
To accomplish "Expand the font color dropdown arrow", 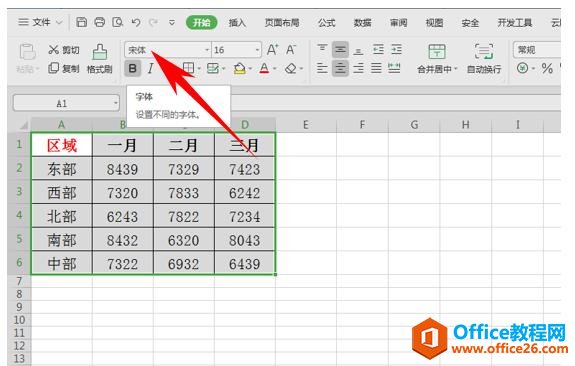I will click(x=275, y=69).
